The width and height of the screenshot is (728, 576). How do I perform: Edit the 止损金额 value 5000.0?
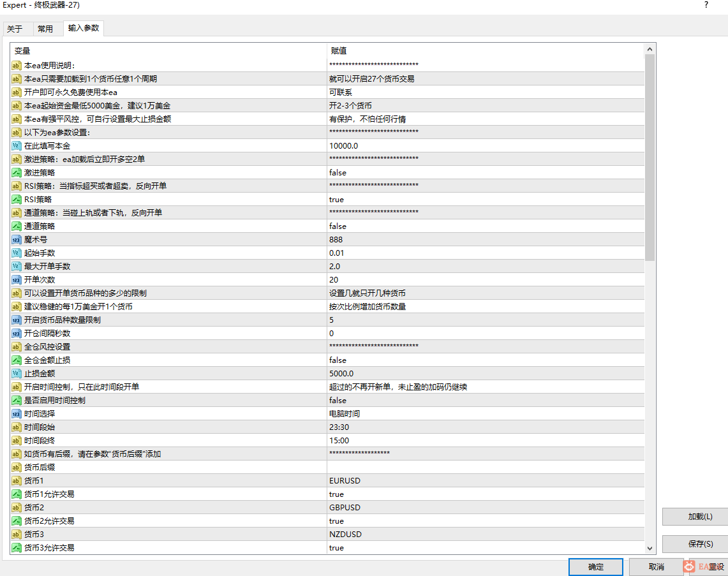pyautogui.click(x=486, y=374)
